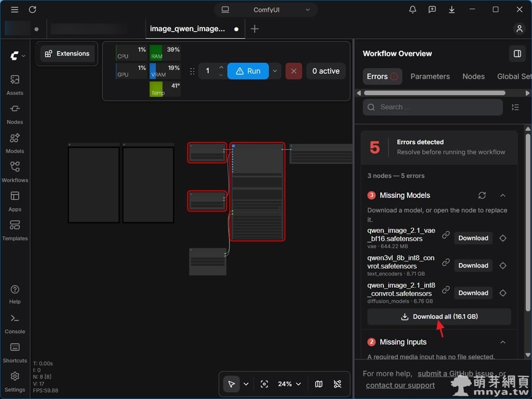Click the Search field in Workflow Overview

(433, 107)
